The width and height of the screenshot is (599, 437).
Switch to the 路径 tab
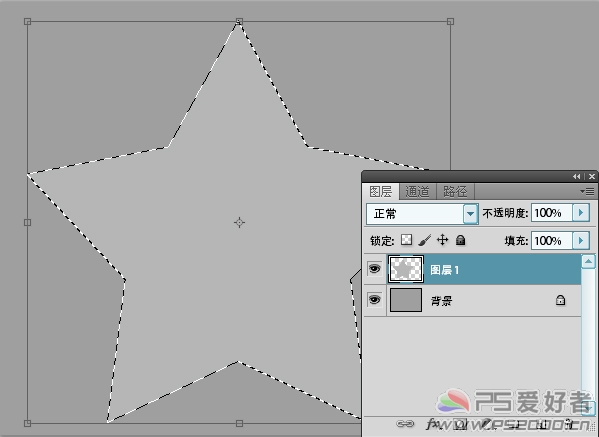point(455,191)
